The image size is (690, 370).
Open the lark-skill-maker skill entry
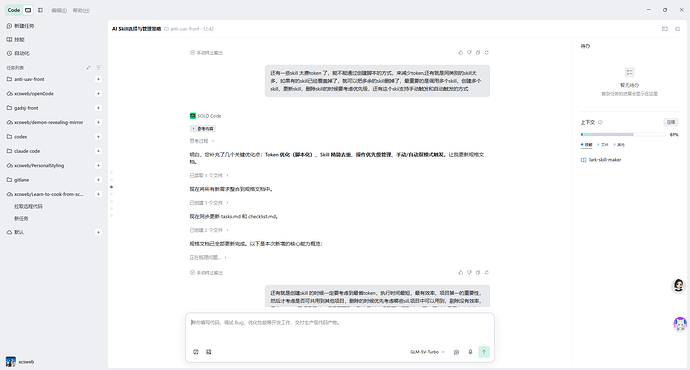coord(601,160)
